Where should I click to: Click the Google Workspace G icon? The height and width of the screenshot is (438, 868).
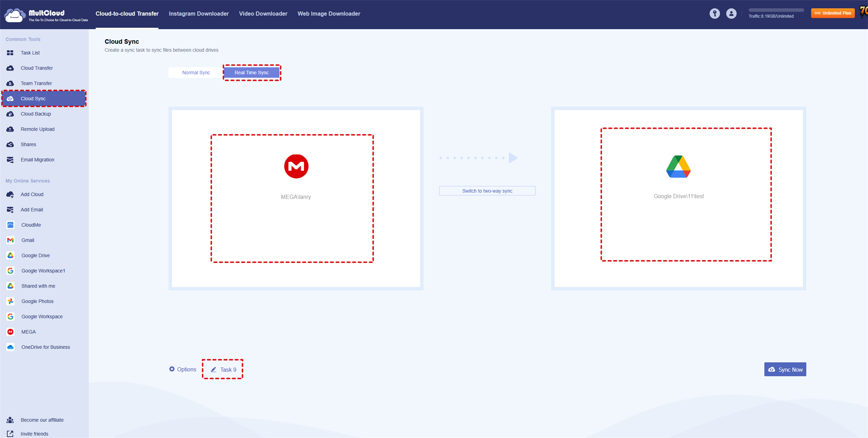pos(10,317)
